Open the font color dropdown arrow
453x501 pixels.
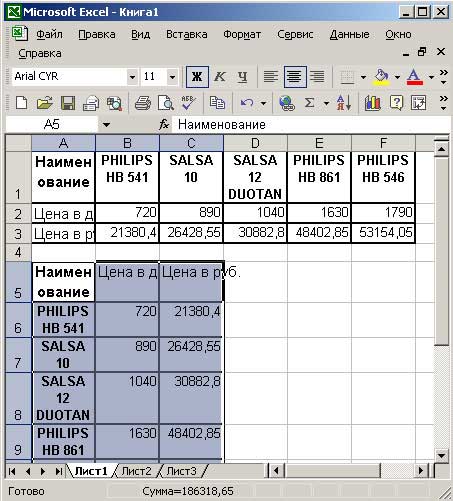(431, 77)
